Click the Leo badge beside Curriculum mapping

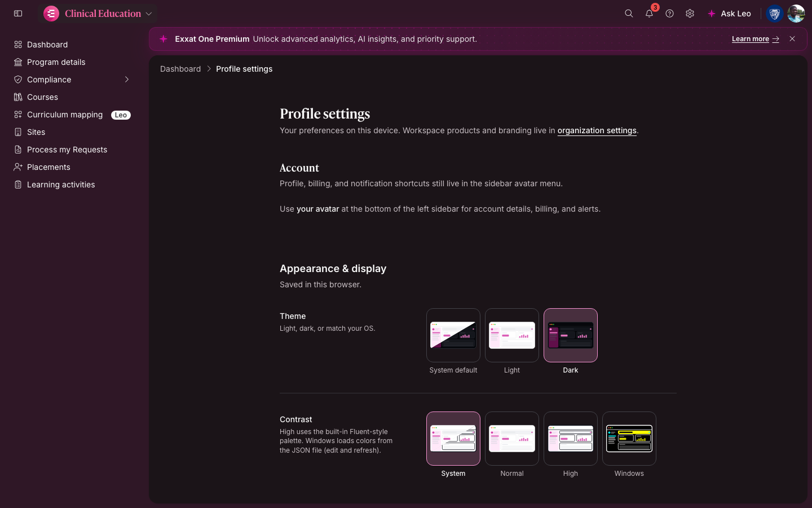coord(121,115)
